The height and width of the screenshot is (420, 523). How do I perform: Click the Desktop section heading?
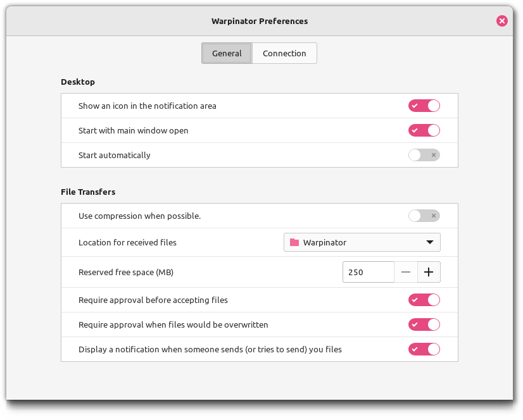point(78,82)
